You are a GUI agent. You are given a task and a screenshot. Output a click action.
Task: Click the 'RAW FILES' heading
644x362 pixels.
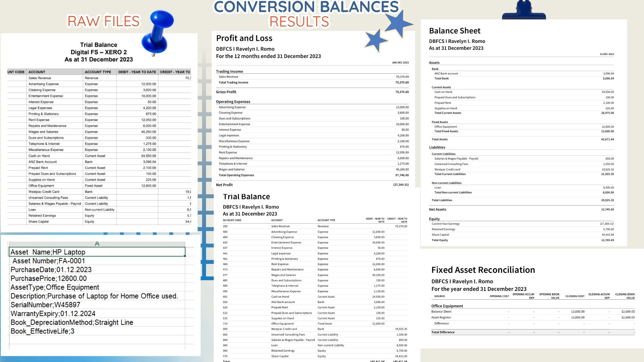pos(103,21)
